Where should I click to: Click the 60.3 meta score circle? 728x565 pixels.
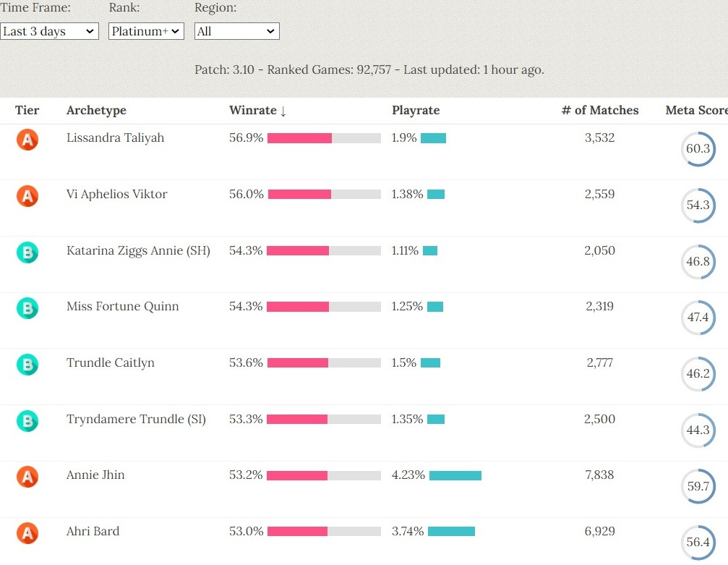[x=698, y=149]
